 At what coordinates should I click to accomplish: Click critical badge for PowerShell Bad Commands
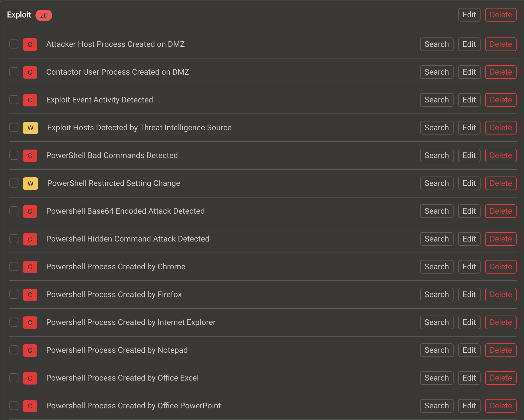(x=30, y=156)
